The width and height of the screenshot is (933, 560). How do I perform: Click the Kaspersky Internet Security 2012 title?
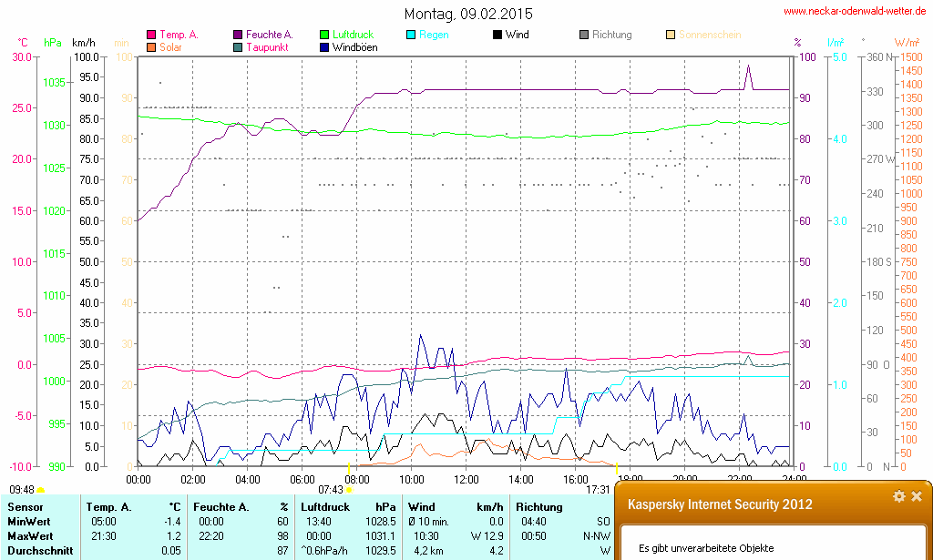[720, 504]
